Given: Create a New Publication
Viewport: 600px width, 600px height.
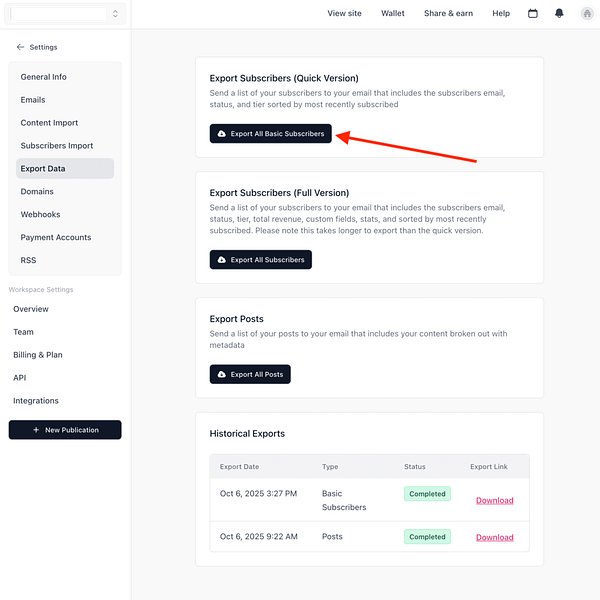Looking at the screenshot, I should [x=65, y=430].
